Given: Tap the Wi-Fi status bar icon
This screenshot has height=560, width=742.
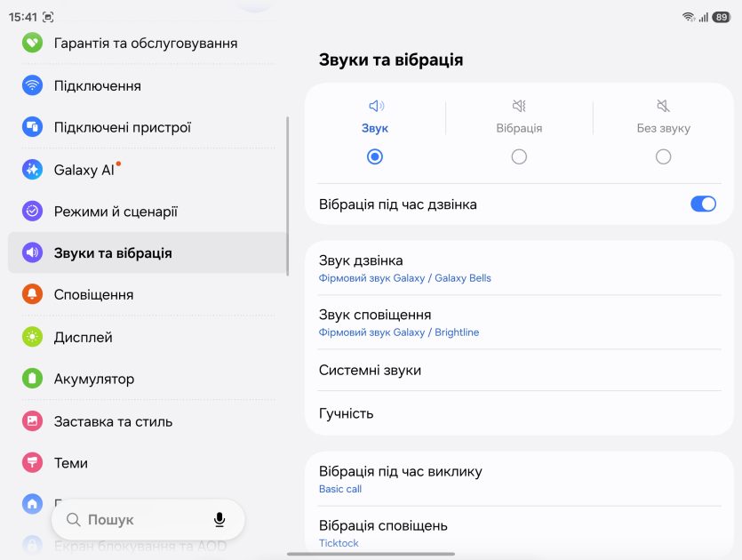Looking at the screenshot, I should (689, 17).
